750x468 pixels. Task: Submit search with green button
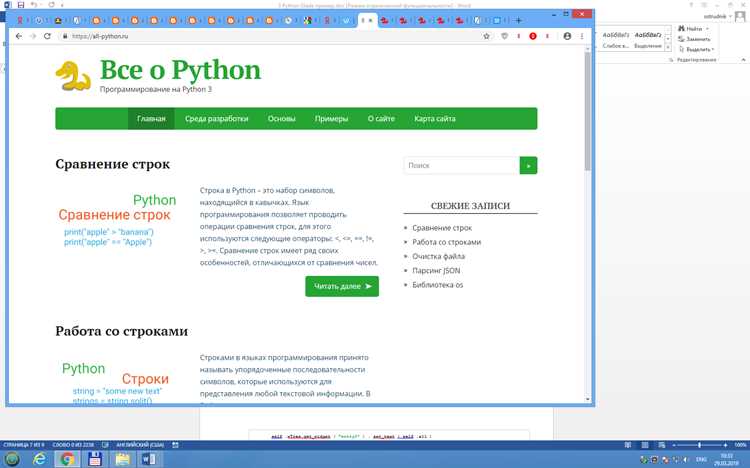(529, 166)
